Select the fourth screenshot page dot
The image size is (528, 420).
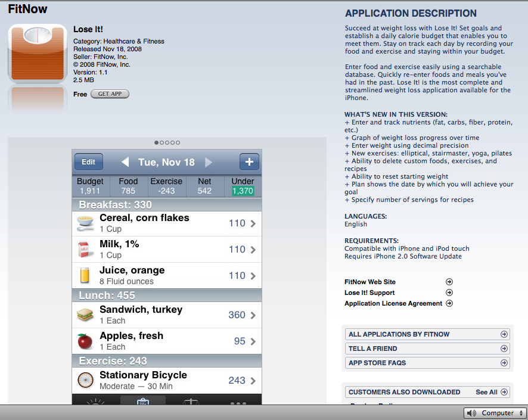coord(172,143)
